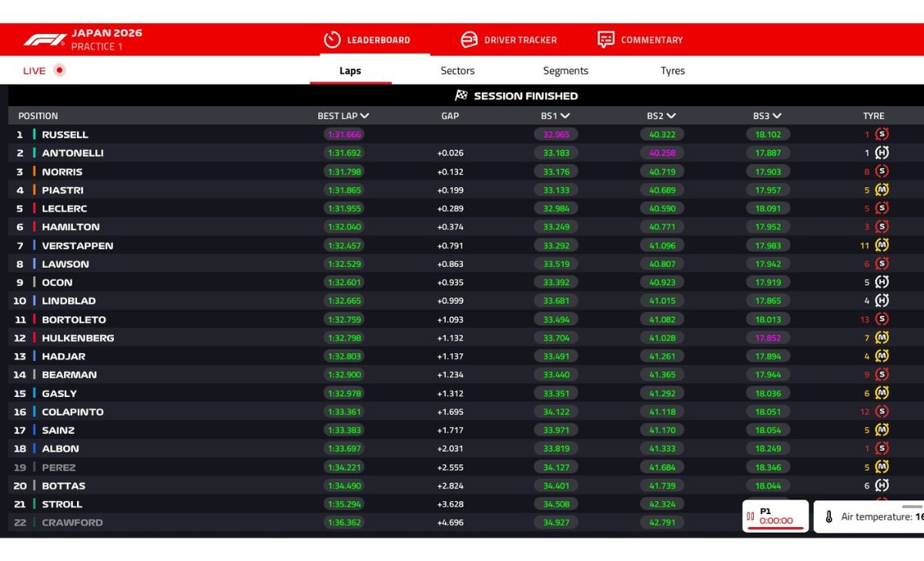Viewport: 924px width, 561px height.
Task: Click the P1 session timer icon
Action: 751,516
